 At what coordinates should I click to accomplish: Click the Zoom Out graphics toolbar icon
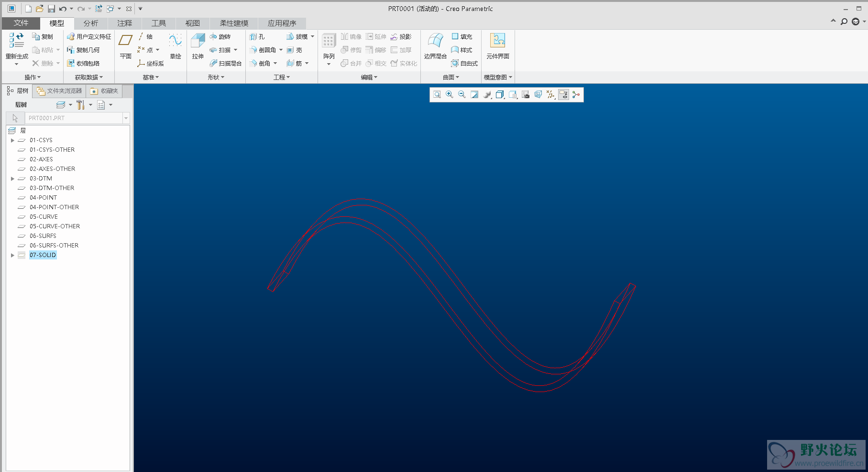462,95
